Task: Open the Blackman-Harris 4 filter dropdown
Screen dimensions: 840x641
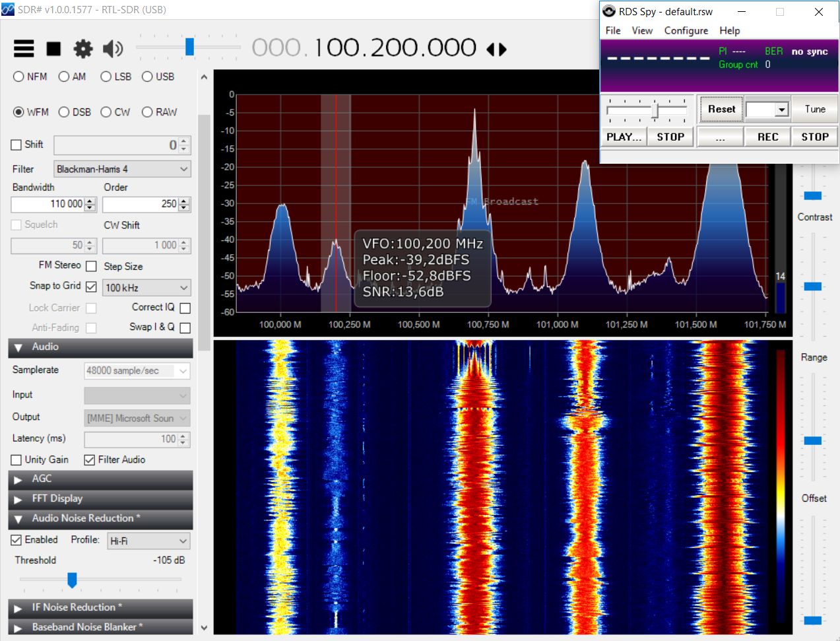Action: click(x=123, y=169)
